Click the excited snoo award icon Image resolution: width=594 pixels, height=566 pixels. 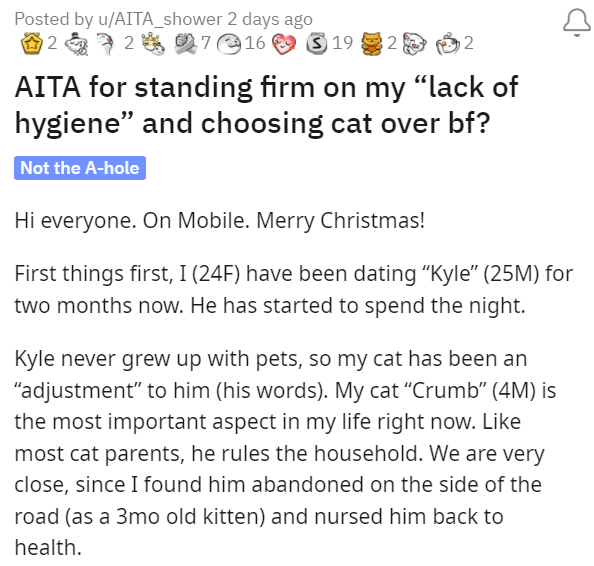click(x=449, y=44)
